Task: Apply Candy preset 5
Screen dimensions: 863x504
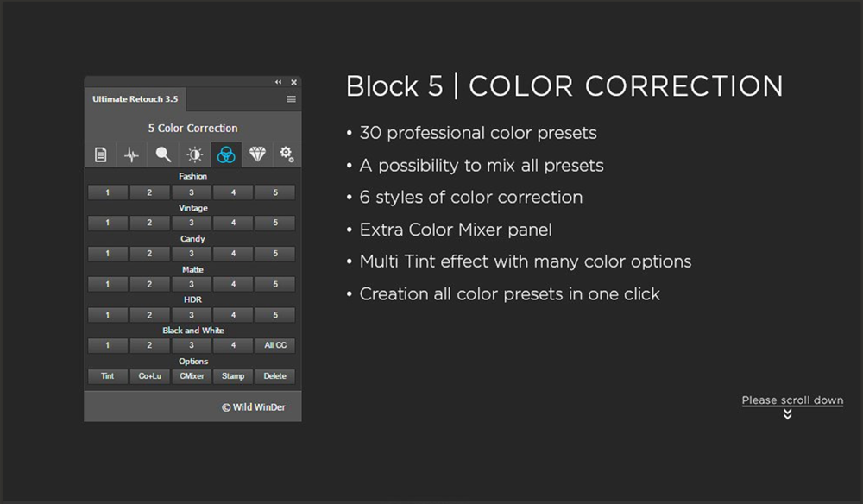Action: (275, 254)
